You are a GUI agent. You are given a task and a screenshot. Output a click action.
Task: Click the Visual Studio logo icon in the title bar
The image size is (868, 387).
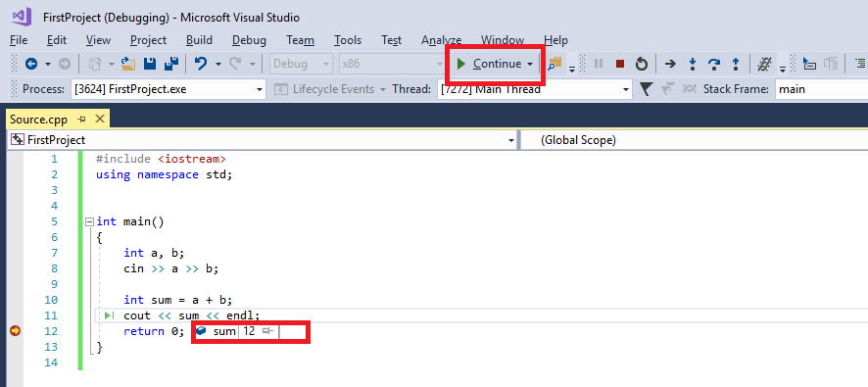23,17
